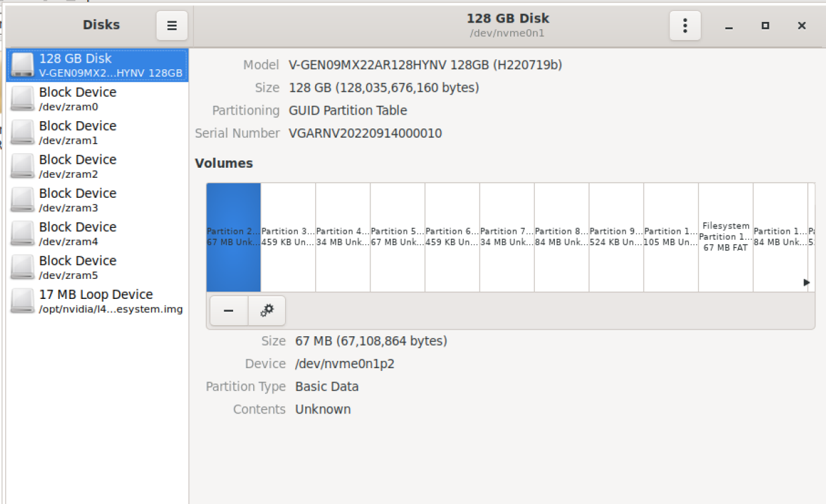Select the 67 MB FAT Filesystem block
The height and width of the screenshot is (504, 826).
(725, 238)
